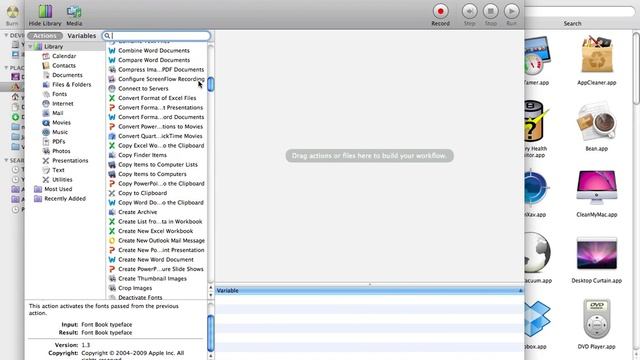This screenshot has width=640, height=360.
Task: Select the Fonts category
Action: pyautogui.click(x=59, y=94)
